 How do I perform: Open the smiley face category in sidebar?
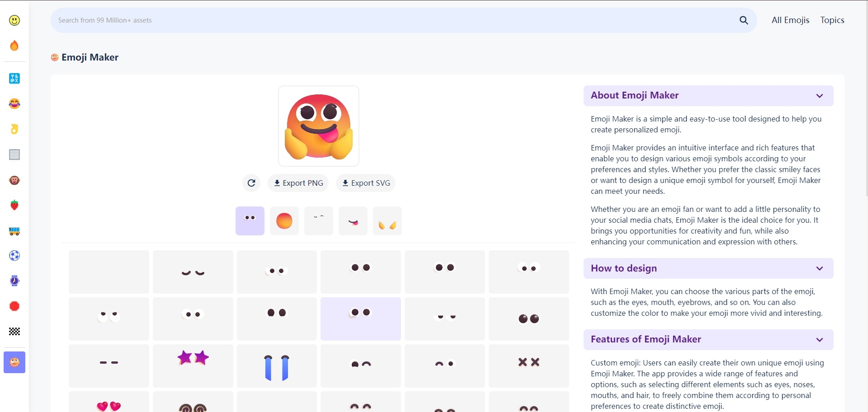(x=14, y=20)
